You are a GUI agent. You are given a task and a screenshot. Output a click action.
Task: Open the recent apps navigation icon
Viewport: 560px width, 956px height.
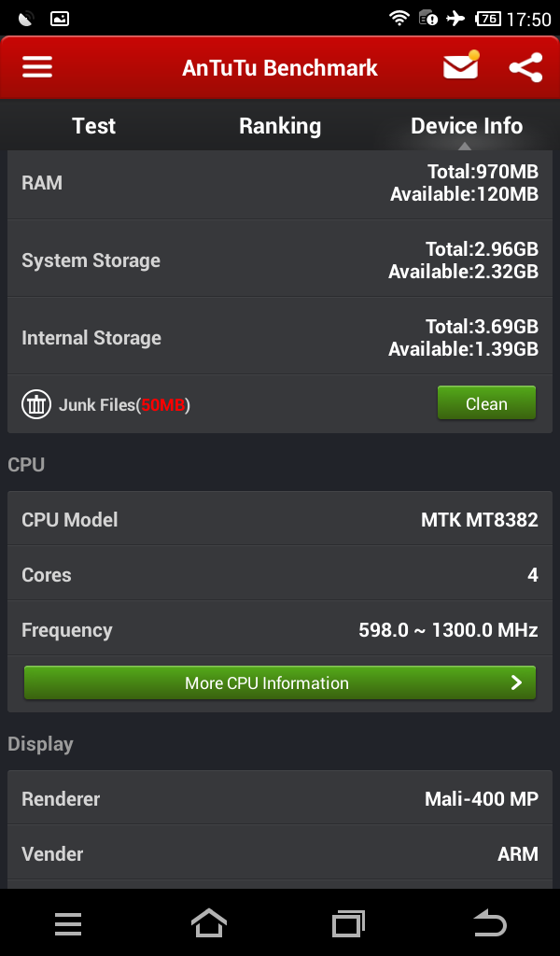[x=348, y=923]
